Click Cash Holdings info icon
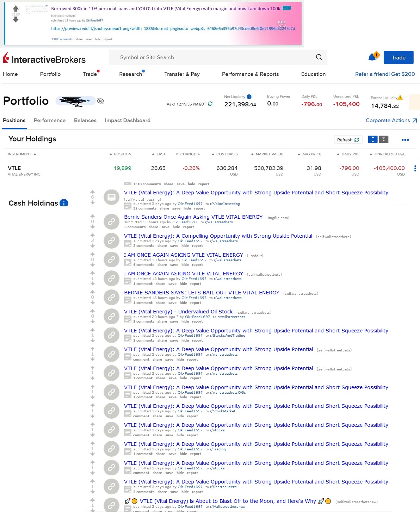Screen dimensions: 420x512 [64, 203]
